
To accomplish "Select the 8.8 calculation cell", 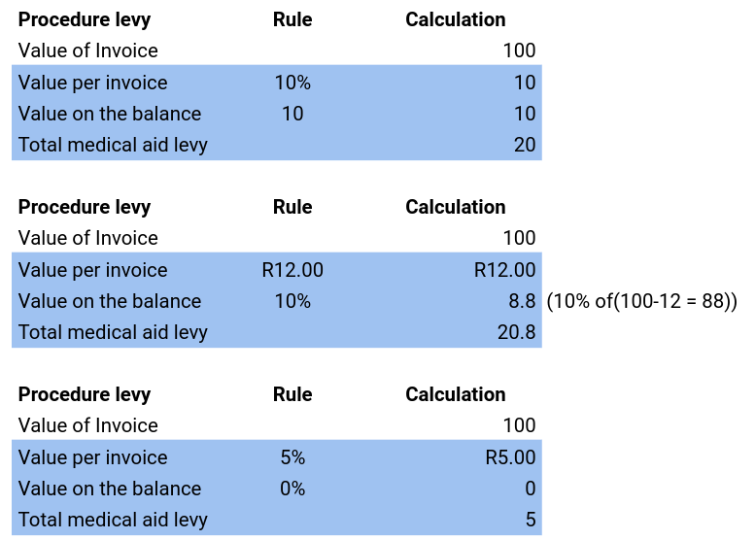I will (520, 301).
